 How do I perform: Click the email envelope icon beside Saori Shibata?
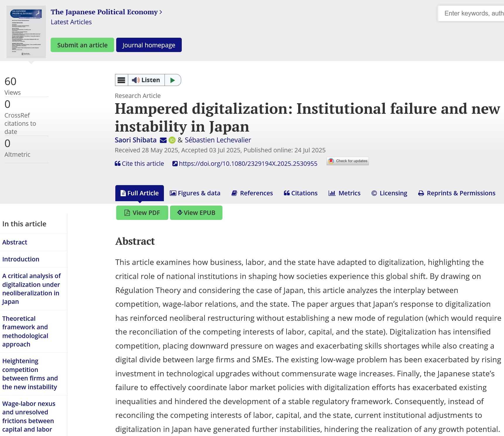point(163,140)
